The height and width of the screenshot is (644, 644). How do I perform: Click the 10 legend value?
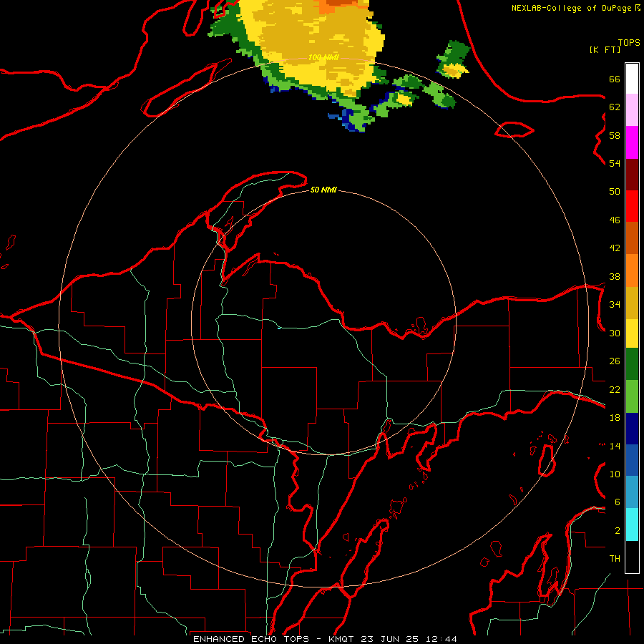[x=615, y=474]
